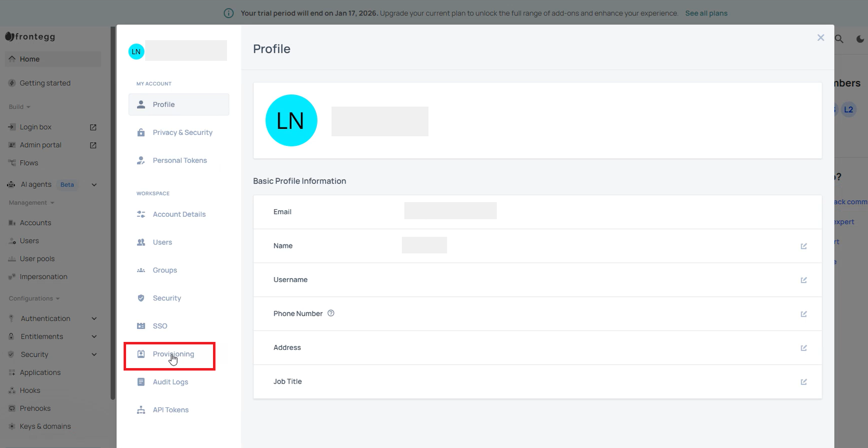Click the API Tokens icon

141,410
